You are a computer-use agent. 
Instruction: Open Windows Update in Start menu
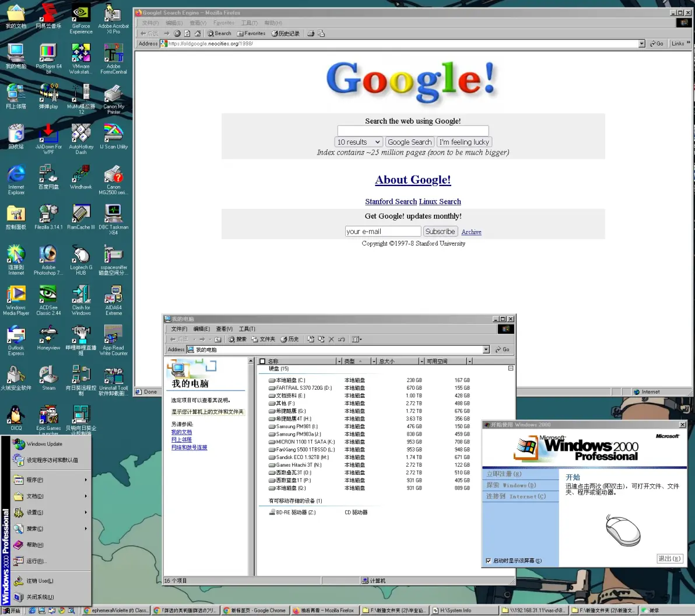[x=51, y=444]
